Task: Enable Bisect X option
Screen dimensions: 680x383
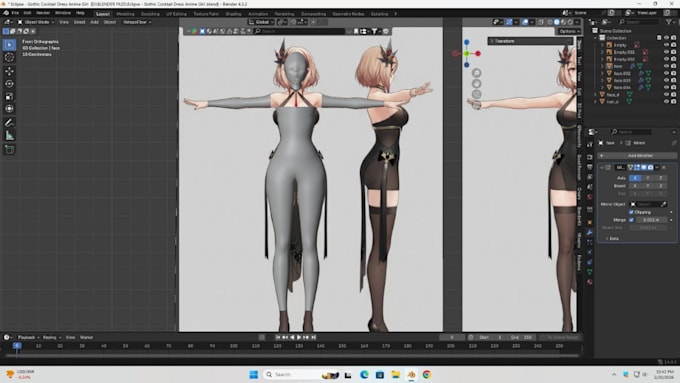Action: click(635, 186)
